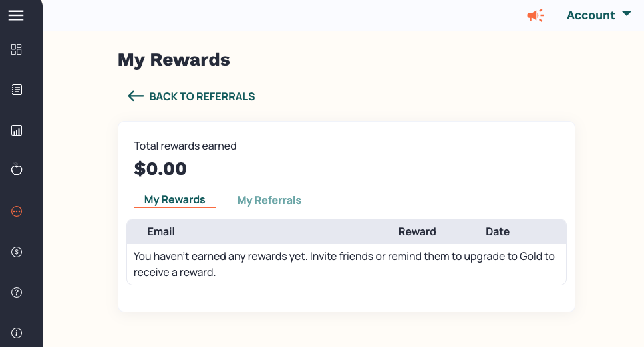
Task: Click the Email column header
Action: [x=161, y=232]
